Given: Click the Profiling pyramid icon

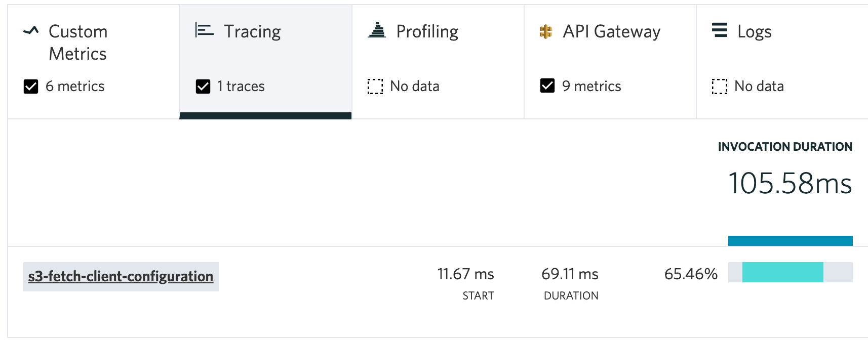Looking at the screenshot, I should (x=377, y=31).
